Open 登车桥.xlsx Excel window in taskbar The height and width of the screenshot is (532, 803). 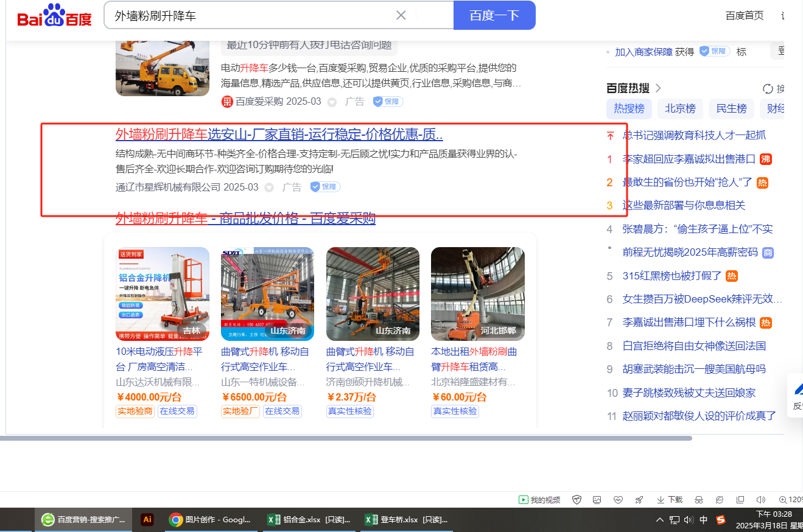click(x=406, y=520)
